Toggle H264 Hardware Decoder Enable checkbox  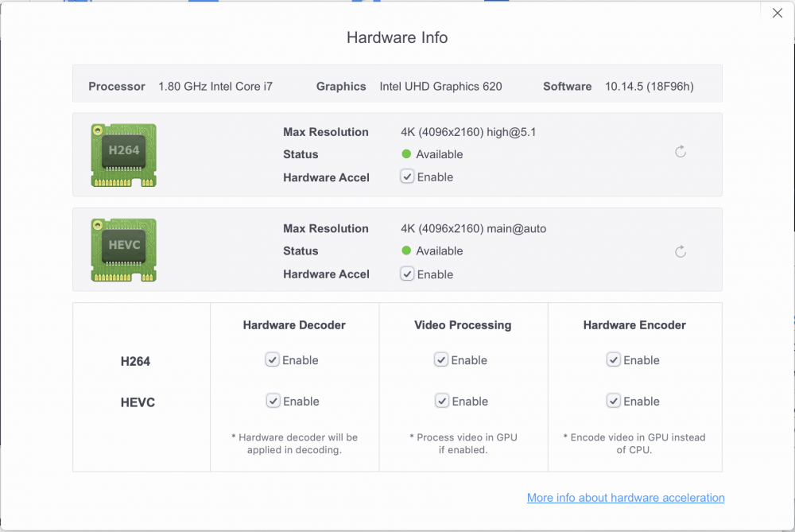tap(272, 359)
